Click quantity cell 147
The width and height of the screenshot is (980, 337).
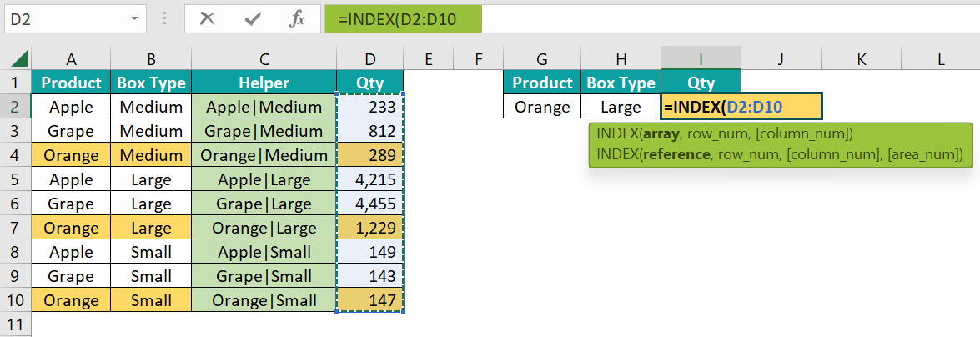pos(370,300)
